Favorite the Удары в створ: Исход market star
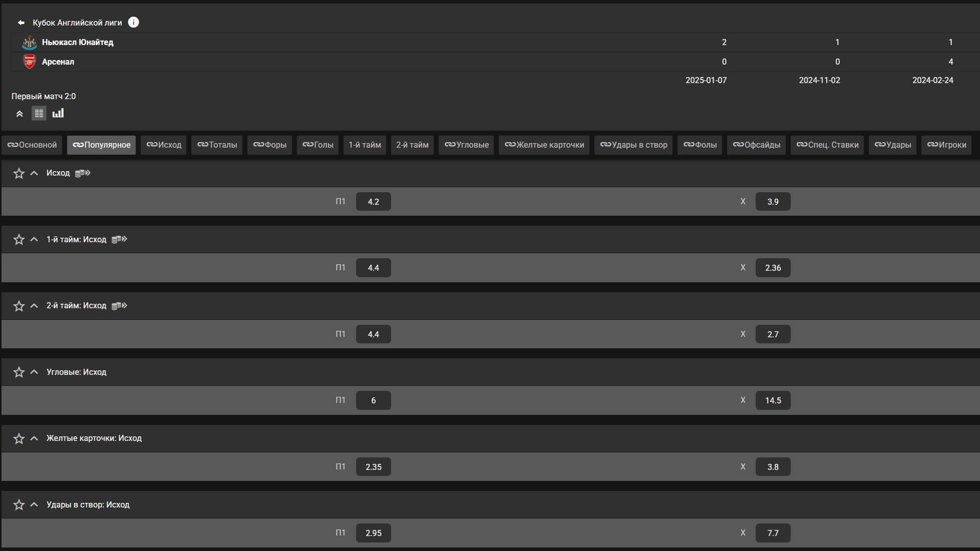Viewport: 980px width, 551px height. click(19, 505)
